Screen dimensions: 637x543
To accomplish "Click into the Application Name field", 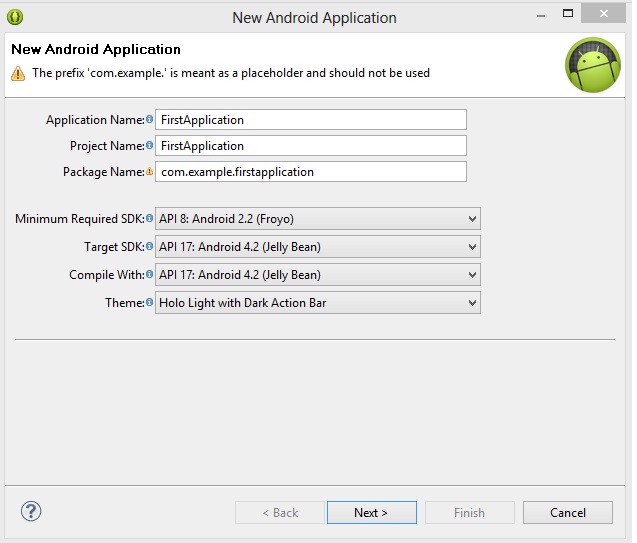I will [311, 119].
